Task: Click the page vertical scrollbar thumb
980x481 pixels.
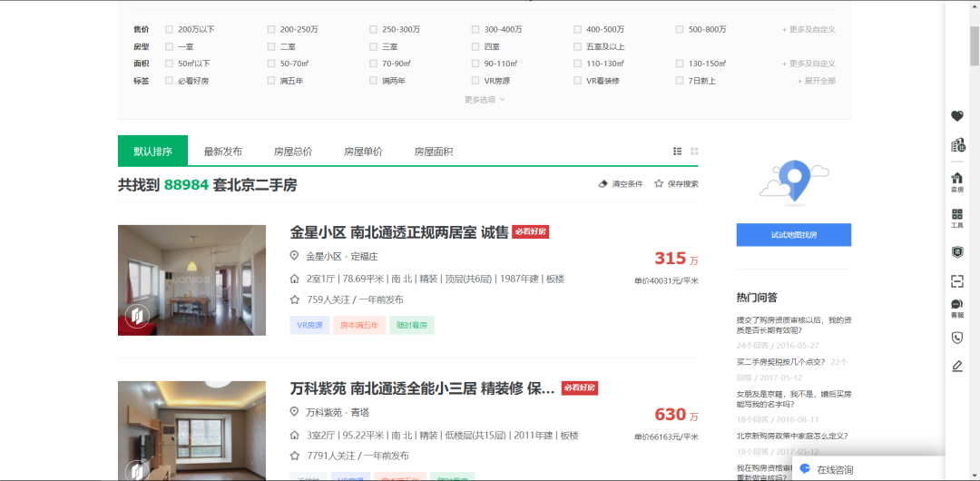Action: (974, 45)
